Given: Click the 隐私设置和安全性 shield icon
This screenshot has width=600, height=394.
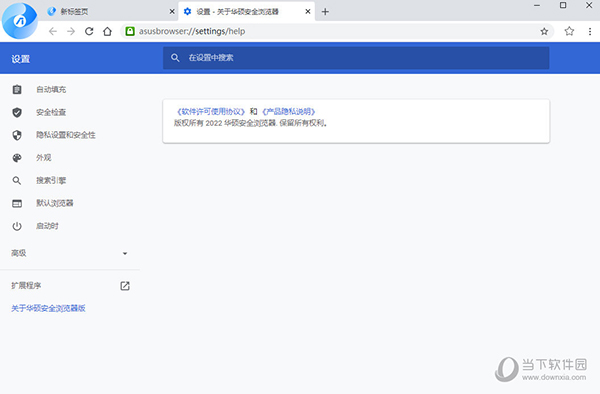Looking at the screenshot, I should pos(17,135).
